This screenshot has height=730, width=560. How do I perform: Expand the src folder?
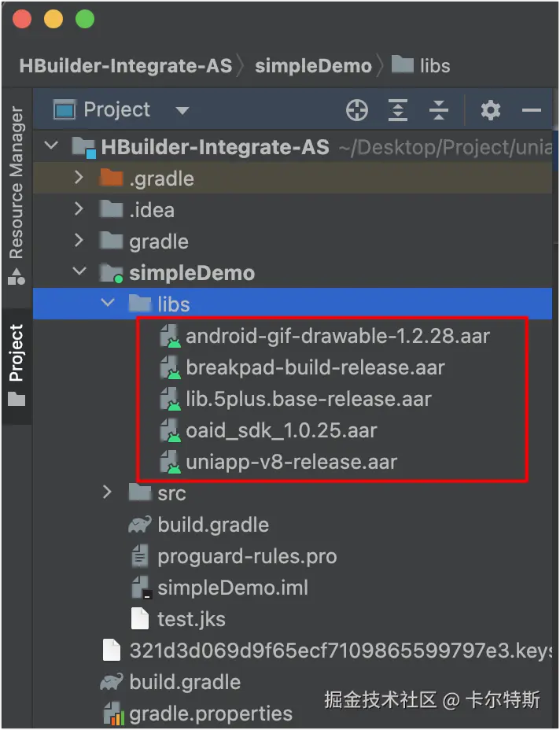108,493
